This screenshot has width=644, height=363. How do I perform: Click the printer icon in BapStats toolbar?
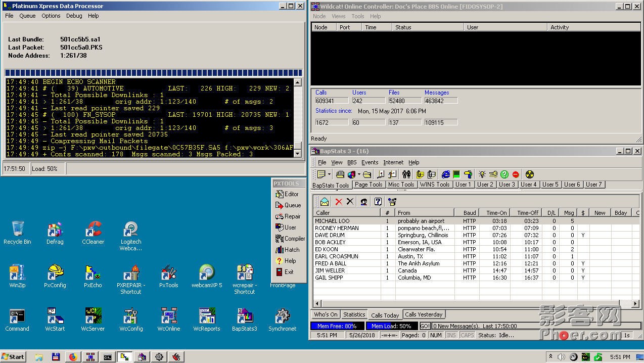click(340, 174)
